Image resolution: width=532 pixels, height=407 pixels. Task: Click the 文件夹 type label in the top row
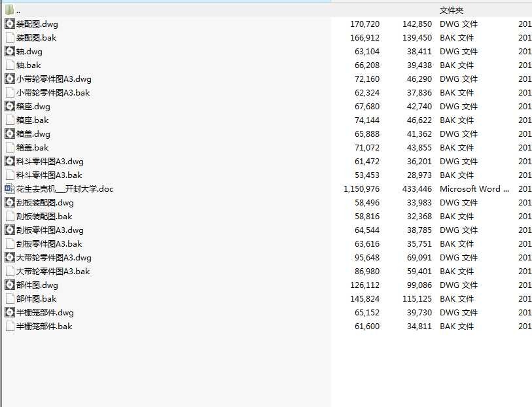tap(452, 10)
